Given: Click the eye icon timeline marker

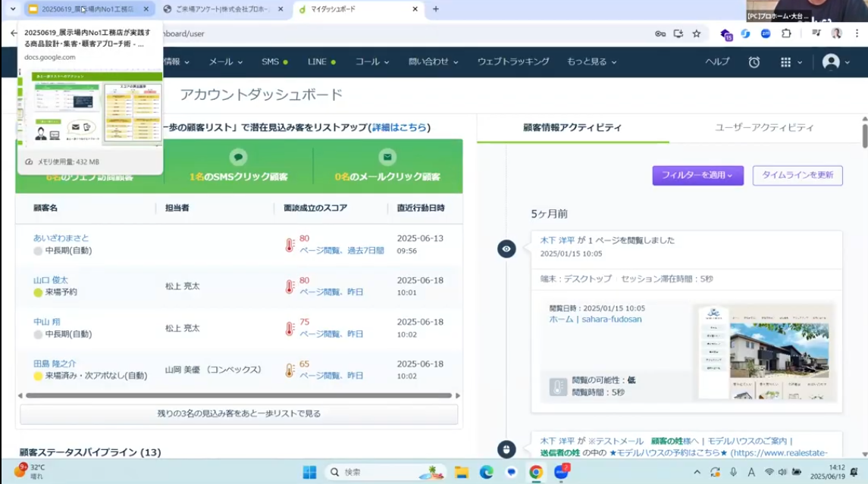Looking at the screenshot, I should pos(506,249).
